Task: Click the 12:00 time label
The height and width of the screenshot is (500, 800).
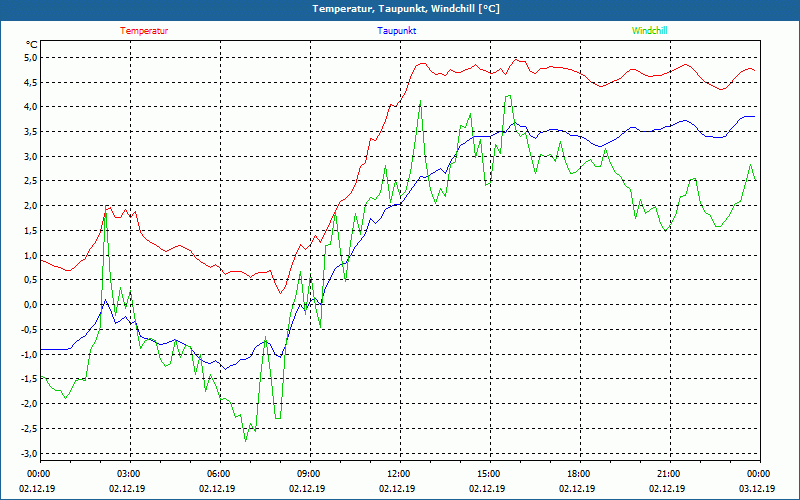Action: click(400, 474)
